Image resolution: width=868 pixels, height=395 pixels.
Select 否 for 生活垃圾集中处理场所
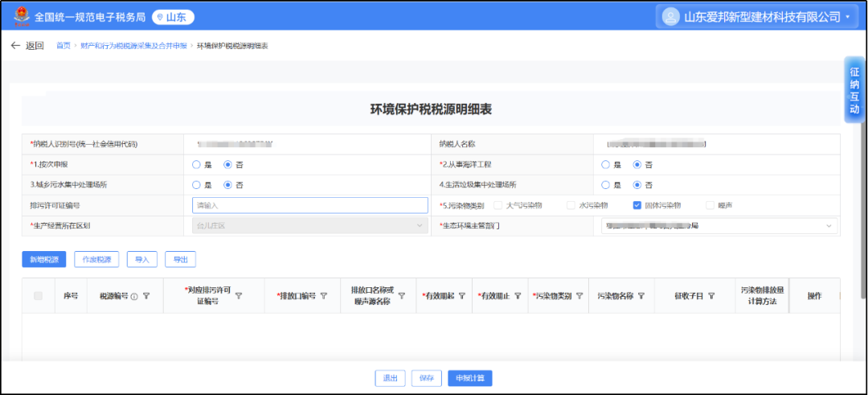coord(637,185)
